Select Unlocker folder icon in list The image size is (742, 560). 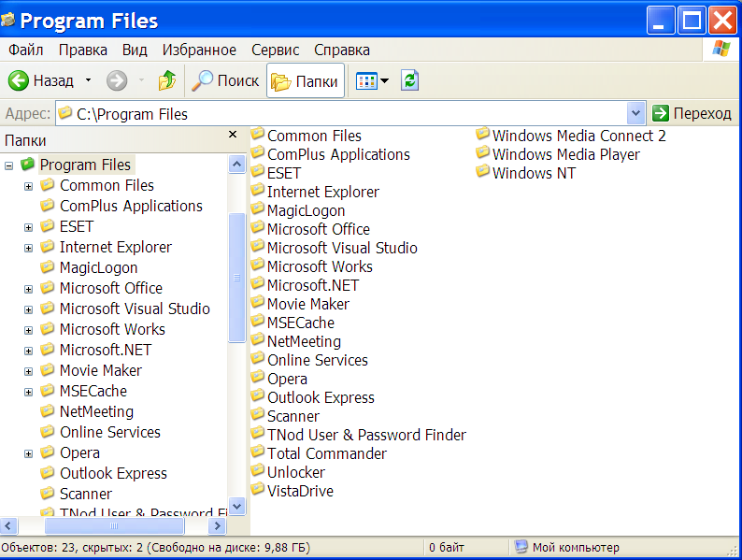[257, 470]
